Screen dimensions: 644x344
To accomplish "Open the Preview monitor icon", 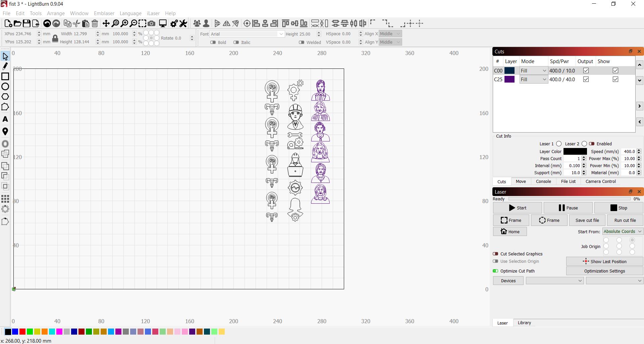I will pyautogui.click(x=163, y=23).
